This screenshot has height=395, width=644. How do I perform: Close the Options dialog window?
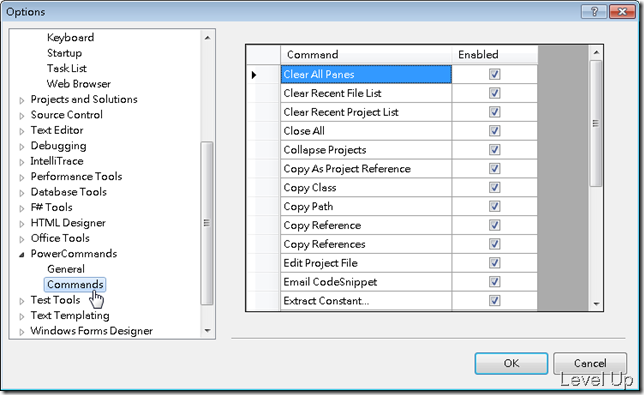pyautogui.click(x=622, y=11)
